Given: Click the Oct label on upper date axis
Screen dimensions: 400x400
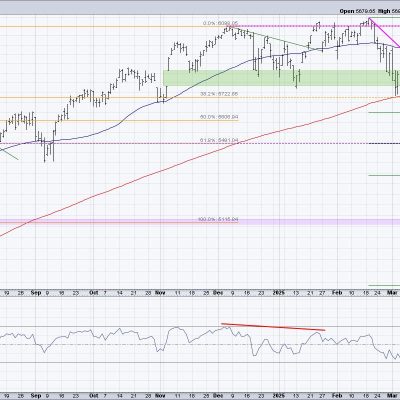Looking at the screenshot, I should coord(94,293).
